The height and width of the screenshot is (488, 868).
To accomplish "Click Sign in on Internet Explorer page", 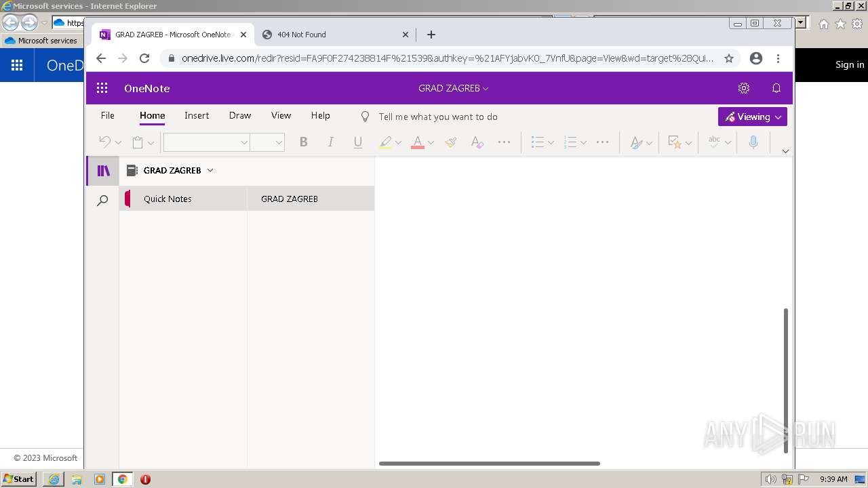I will (x=850, y=64).
